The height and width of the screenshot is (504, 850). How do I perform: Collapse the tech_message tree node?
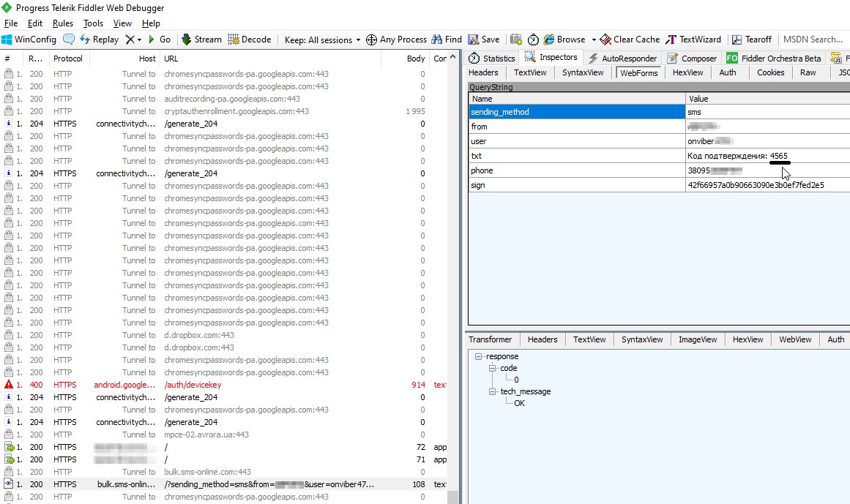point(492,391)
